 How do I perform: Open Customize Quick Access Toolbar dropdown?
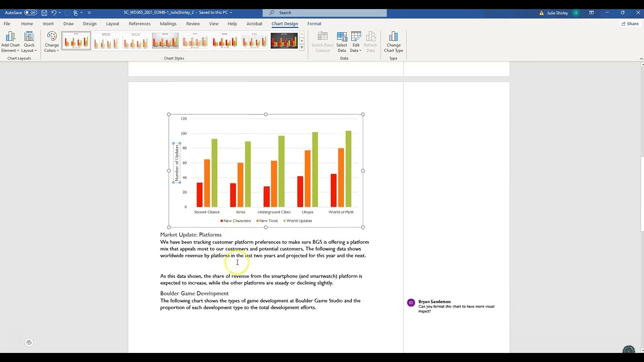[x=90, y=13]
